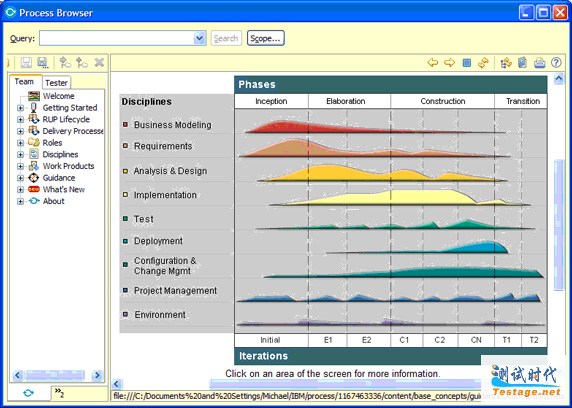Click the Work Products icon
Viewport: 572px width, 408px height.
pos(34,166)
